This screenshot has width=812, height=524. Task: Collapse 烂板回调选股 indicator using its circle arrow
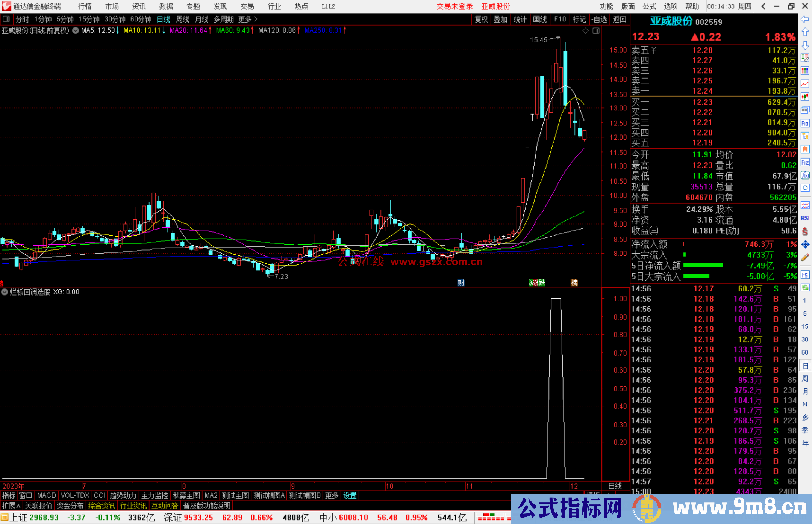[5, 292]
